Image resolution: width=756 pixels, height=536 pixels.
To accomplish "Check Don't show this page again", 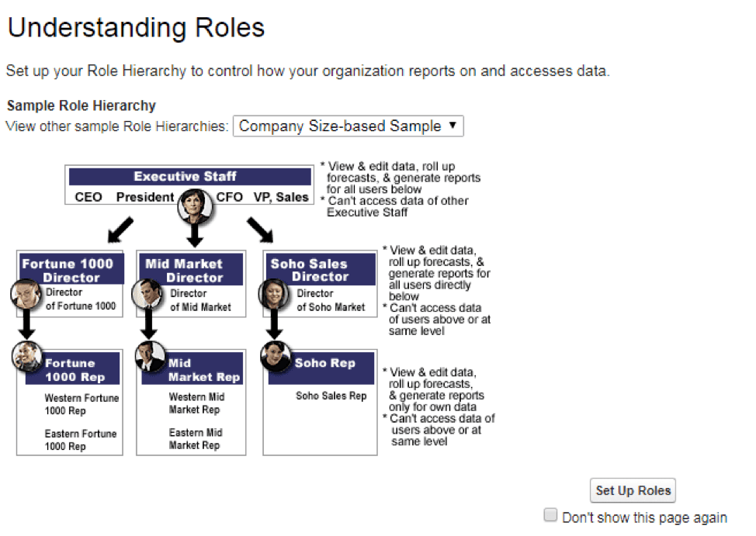I will click(x=550, y=515).
